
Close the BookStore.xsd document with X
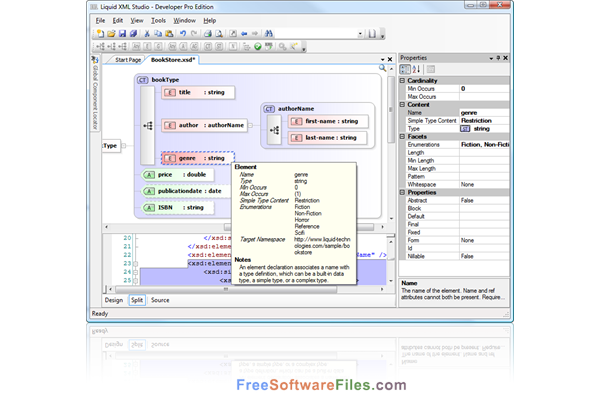tap(390, 59)
